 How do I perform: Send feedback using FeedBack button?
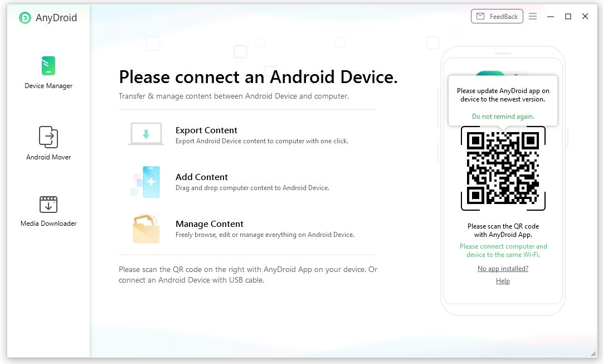tap(497, 16)
